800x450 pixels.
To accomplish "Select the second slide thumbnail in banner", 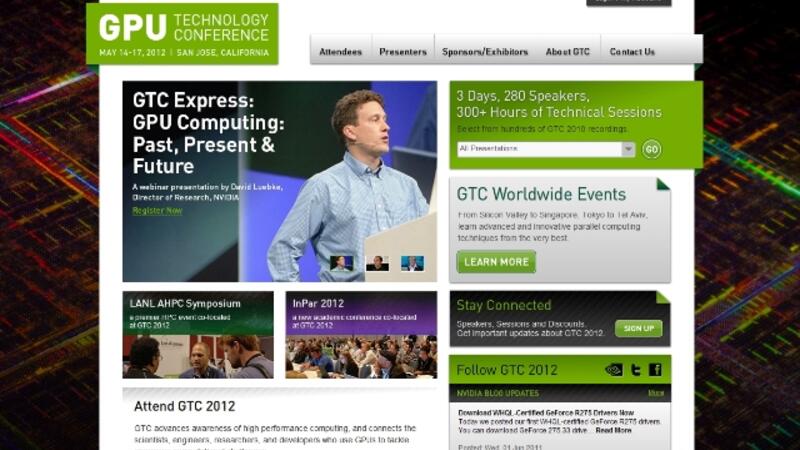I will pos(377,263).
